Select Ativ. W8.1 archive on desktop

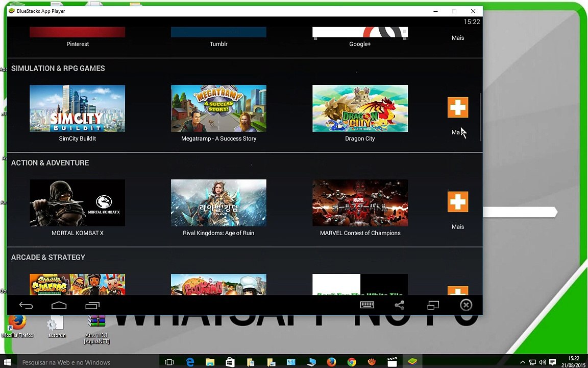[x=96, y=330]
